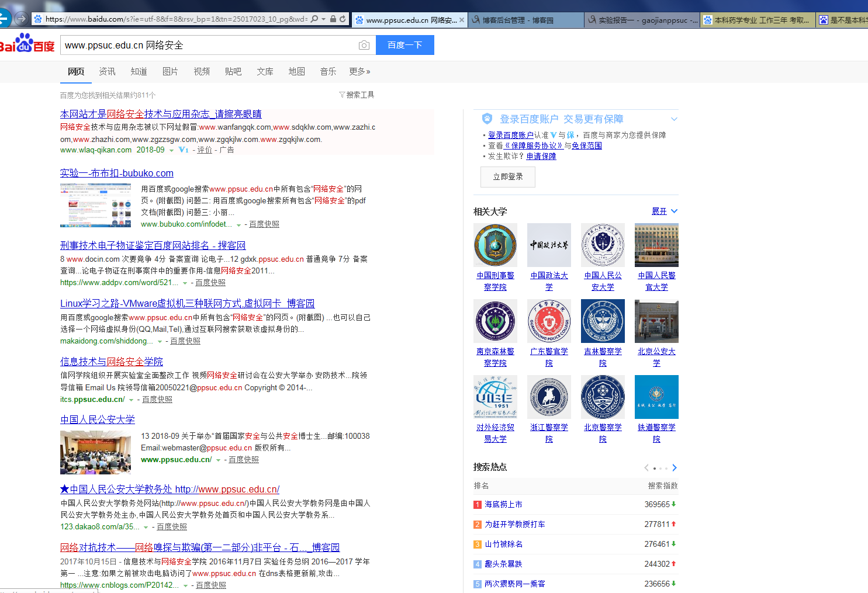868x593 pixels.
Task: Click the 中国政法大学 logo image
Action: point(549,245)
